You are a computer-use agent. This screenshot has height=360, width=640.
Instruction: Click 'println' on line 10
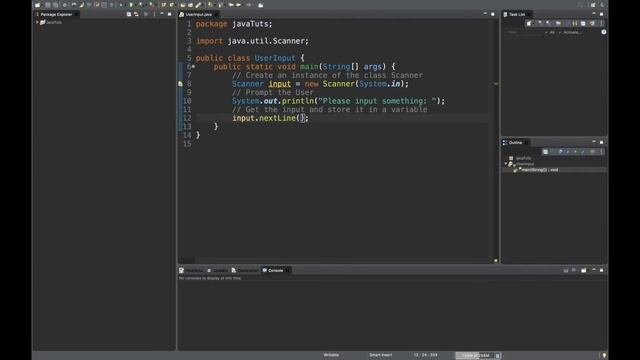click(x=298, y=101)
